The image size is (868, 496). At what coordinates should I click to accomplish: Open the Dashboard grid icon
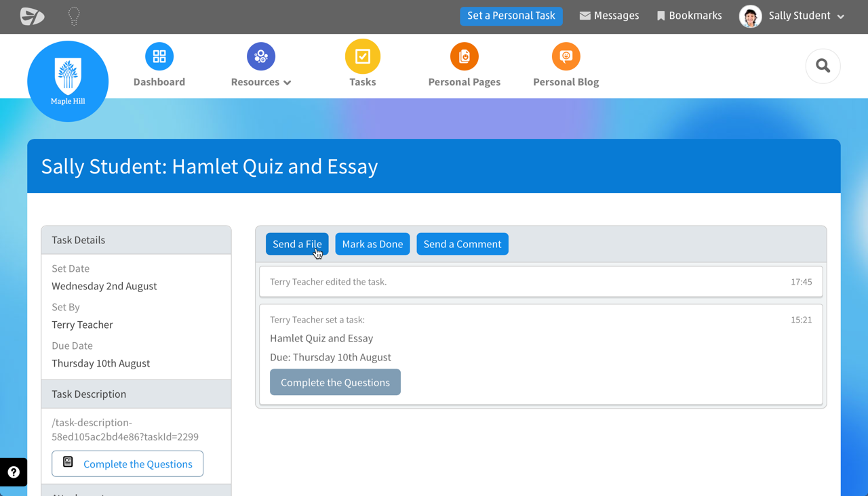pos(159,56)
